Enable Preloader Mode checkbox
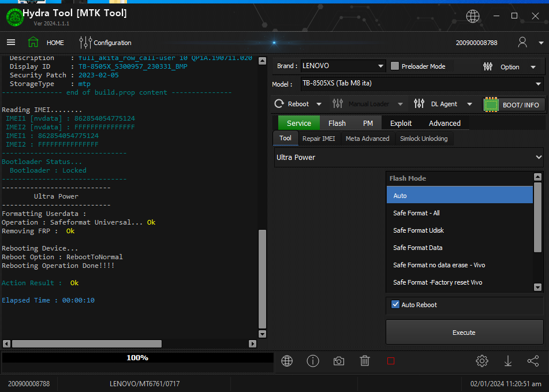Screen dimensions: 549x392 coord(395,66)
